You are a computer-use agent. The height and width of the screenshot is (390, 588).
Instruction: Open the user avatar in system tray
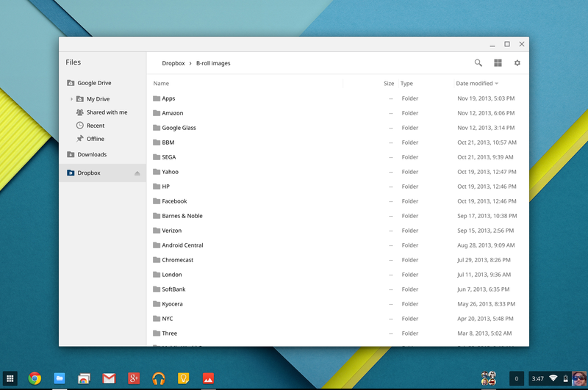click(579, 379)
